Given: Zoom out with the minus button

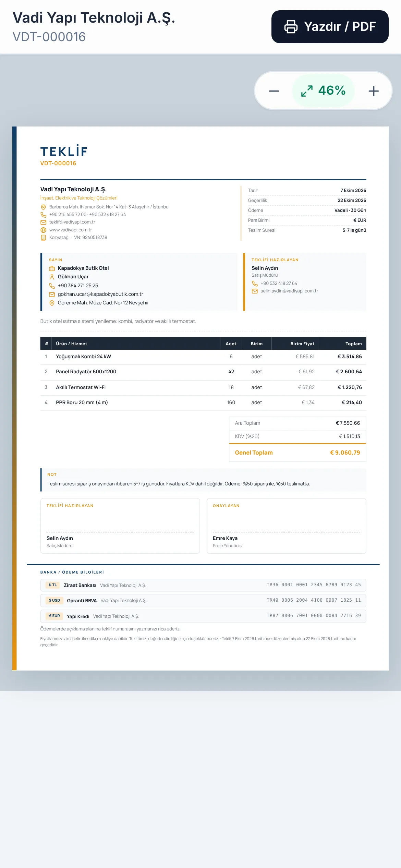Looking at the screenshot, I should [274, 91].
